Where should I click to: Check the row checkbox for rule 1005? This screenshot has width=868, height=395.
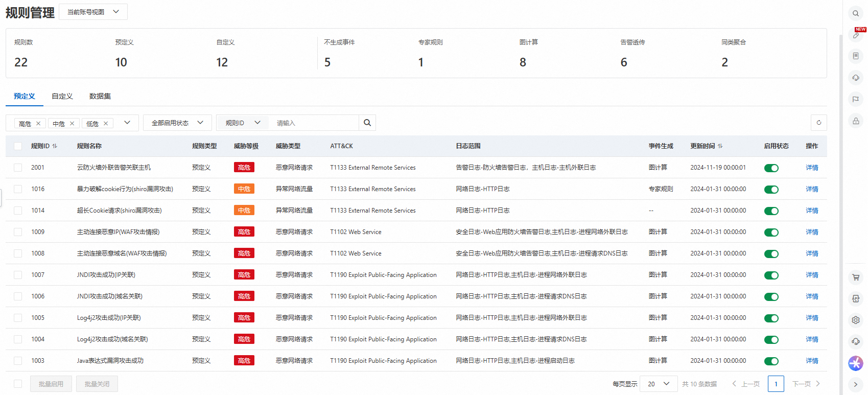click(18, 318)
